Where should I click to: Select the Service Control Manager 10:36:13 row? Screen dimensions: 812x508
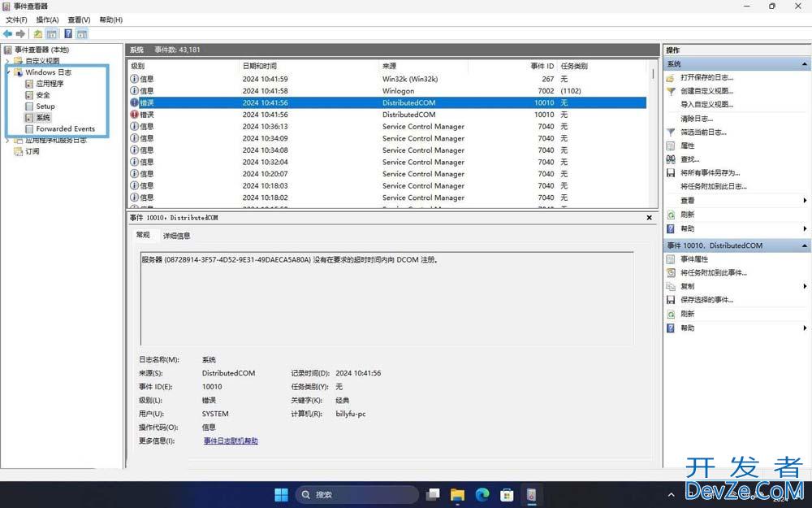[x=387, y=127]
